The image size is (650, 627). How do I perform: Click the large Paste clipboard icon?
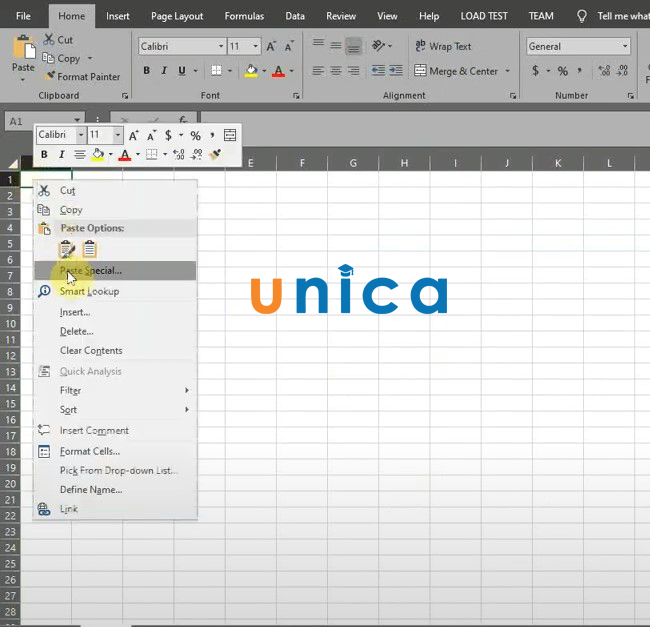[24, 48]
